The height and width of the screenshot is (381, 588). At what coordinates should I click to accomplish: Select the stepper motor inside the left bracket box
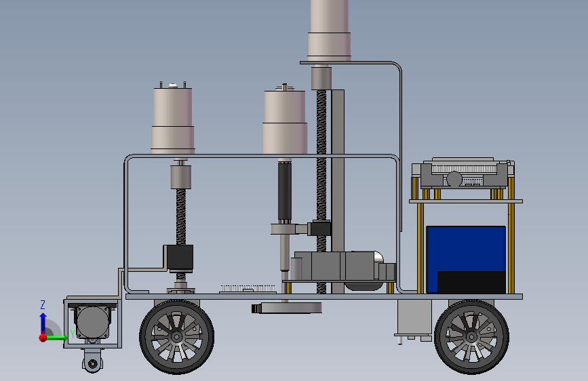[x=93, y=323]
